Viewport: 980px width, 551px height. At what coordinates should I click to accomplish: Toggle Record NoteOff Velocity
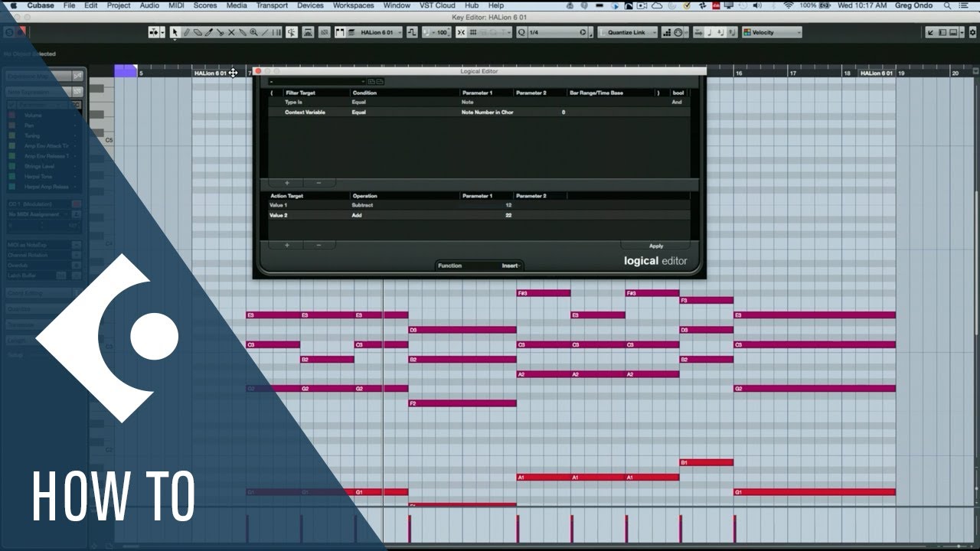(732, 32)
